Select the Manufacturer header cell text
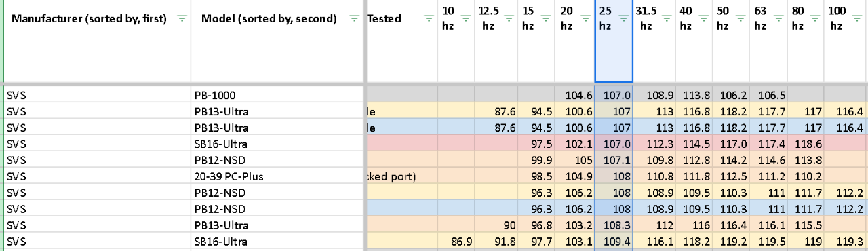Viewport: 868px width, 251px height. pyautogui.click(x=89, y=19)
